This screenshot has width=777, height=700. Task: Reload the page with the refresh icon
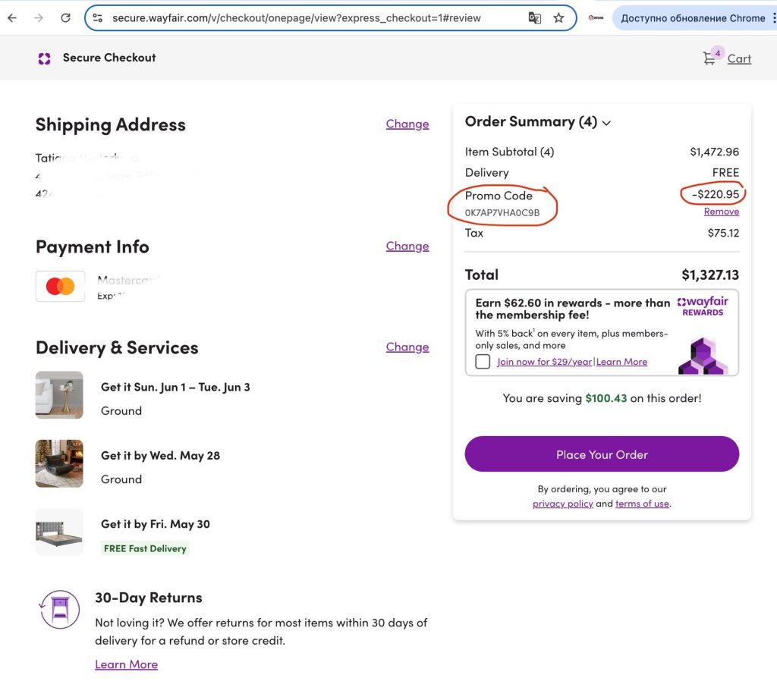click(x=66, y=17)
